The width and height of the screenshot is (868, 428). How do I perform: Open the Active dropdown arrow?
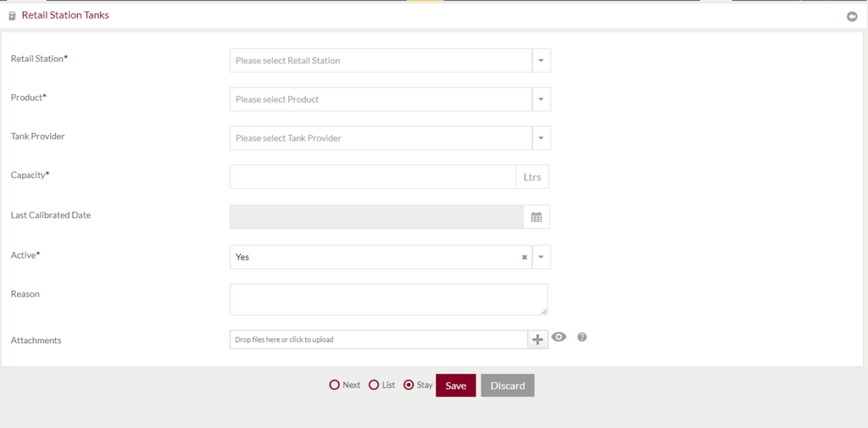(542, 257)
